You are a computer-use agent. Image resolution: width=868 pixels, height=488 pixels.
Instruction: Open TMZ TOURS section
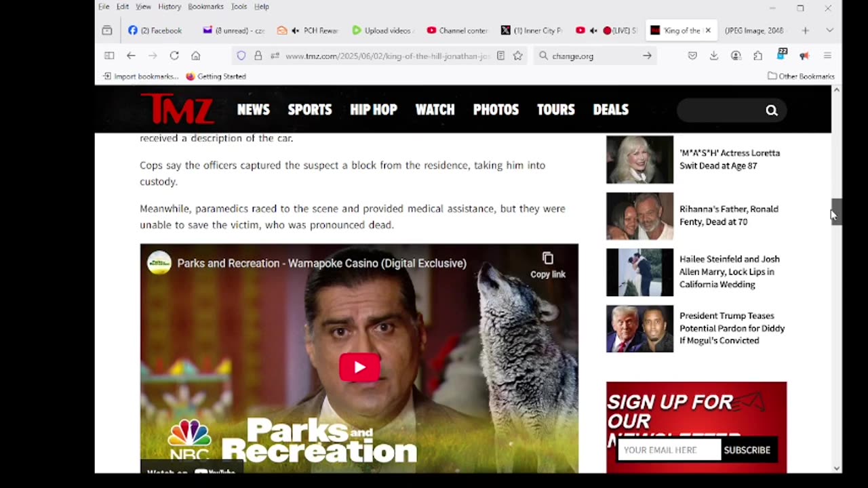pos(556,110)
